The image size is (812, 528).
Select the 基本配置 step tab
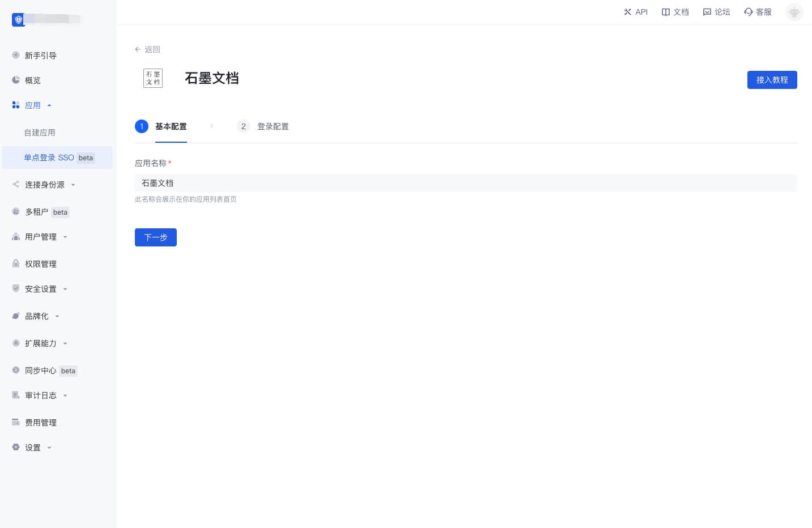point(171,126)
